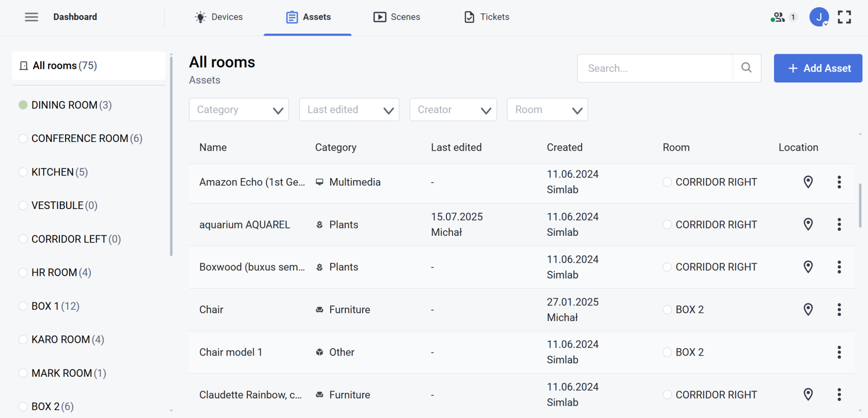This screenshot has width=868, height=418.
Task: Click the Add Asset button
Action: [x=817, y=68]
